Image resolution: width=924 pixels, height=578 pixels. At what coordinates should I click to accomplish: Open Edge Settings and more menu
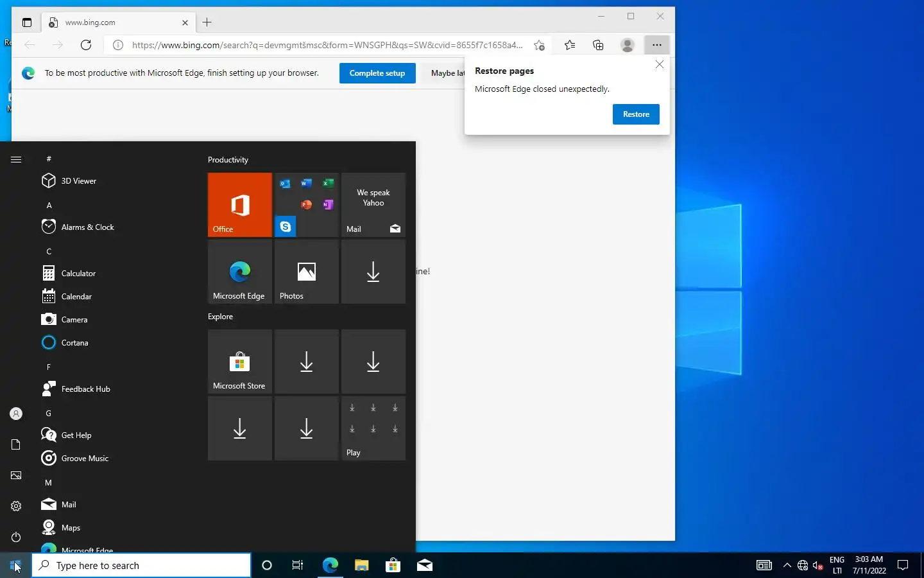[656, 45]
